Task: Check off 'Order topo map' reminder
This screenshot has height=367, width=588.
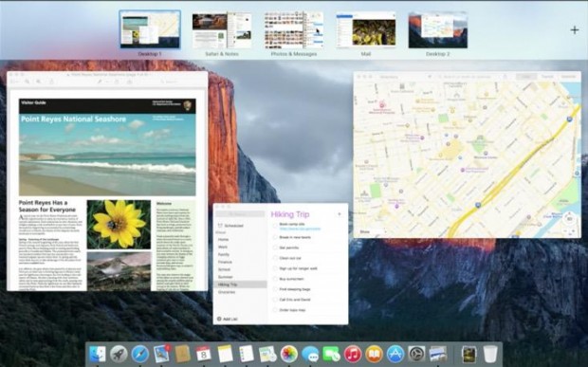Action: point(275,310)
